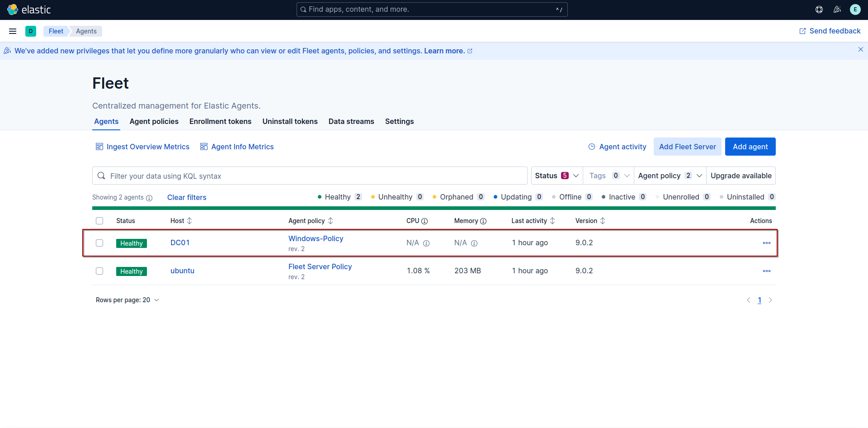Open actions menu for ubuntu agent
This screenshot has width=868, height=428.
767,271
